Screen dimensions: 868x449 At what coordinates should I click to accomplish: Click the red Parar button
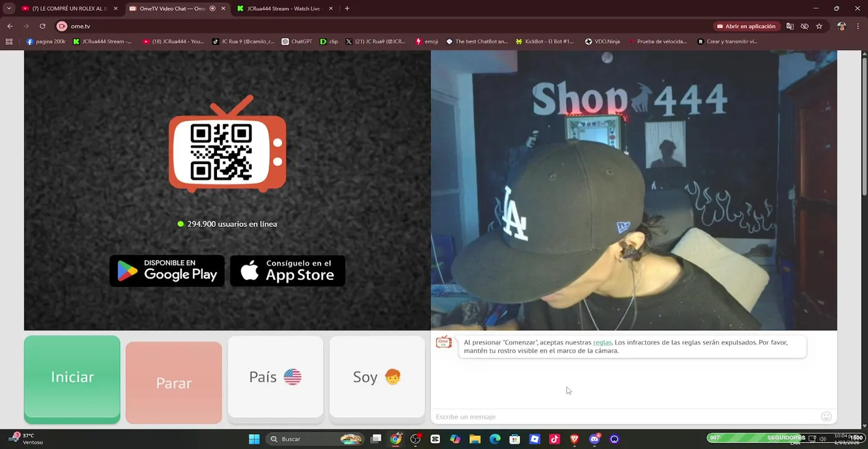point(174,382)
